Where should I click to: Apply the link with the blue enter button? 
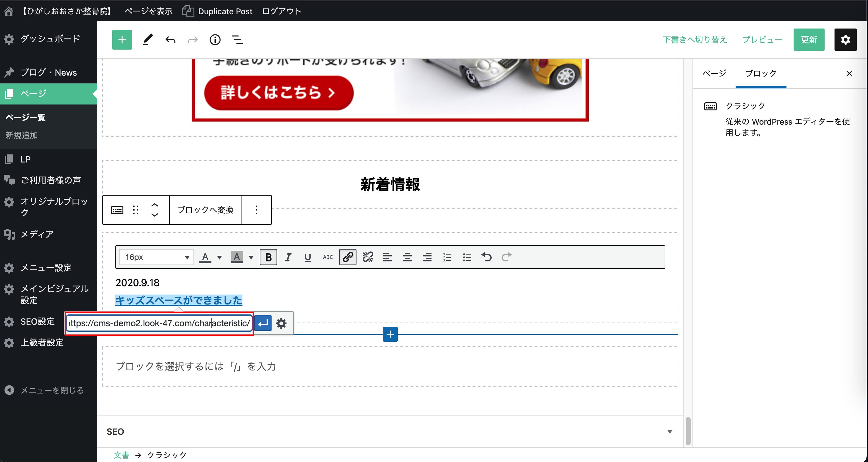(263, 323)
